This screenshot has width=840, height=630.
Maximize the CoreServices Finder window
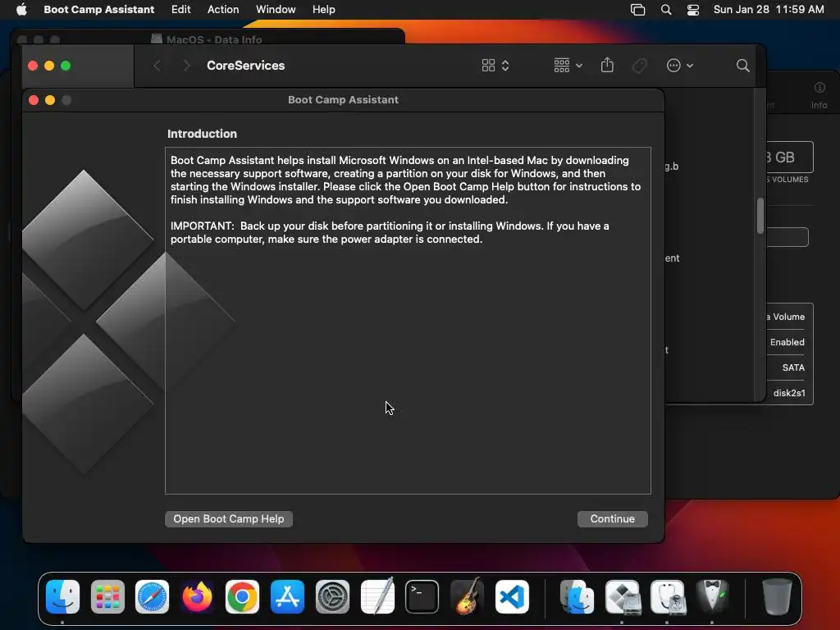point(66,66)
